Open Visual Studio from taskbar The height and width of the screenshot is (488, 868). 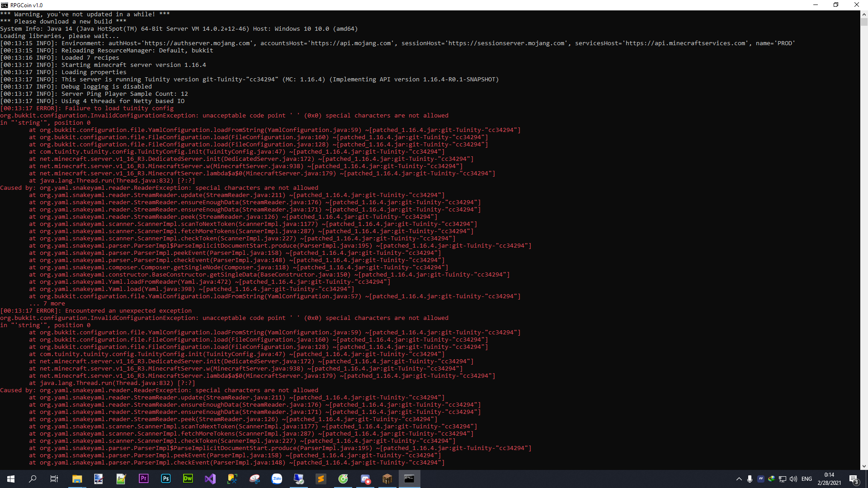tap(210, 479)
